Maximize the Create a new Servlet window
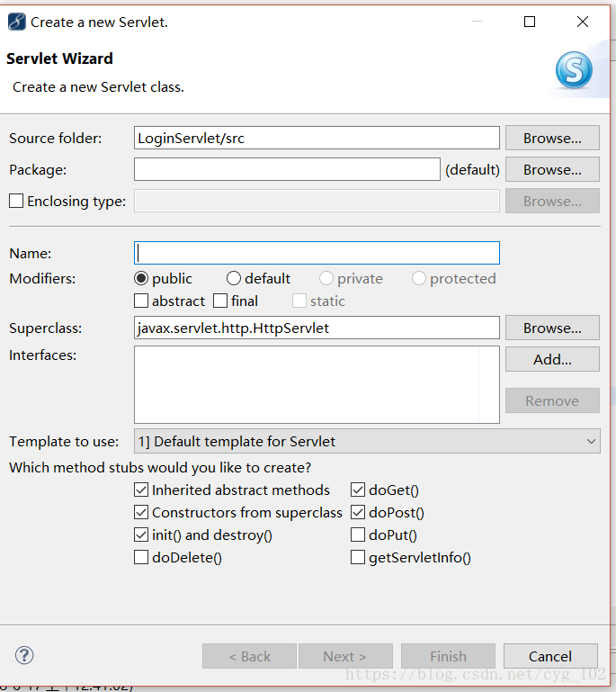 coord(530,22)
